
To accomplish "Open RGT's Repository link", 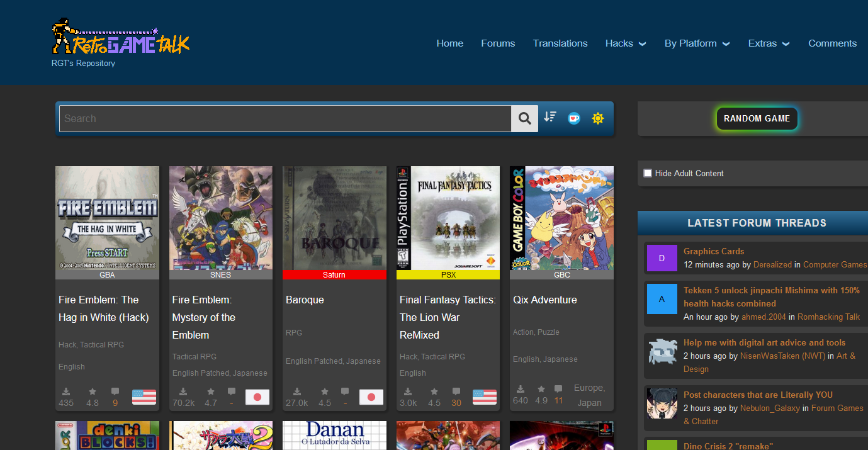I will 83,64.
